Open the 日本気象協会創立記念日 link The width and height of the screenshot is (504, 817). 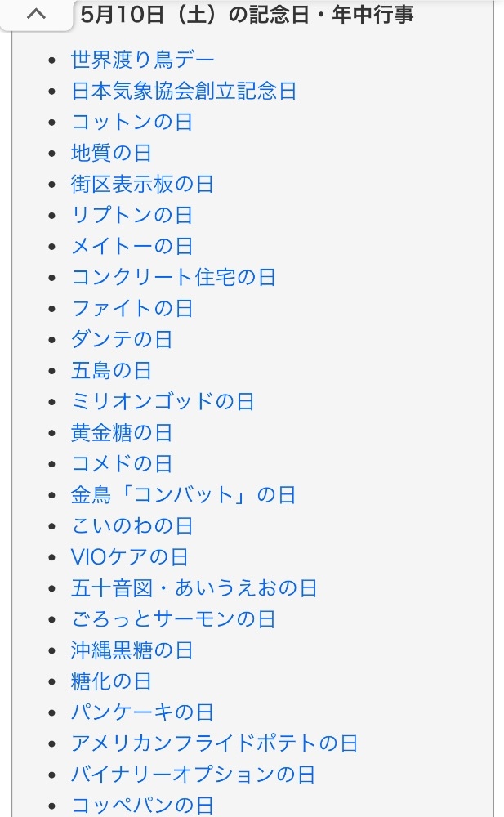click(x=184, y=91)
